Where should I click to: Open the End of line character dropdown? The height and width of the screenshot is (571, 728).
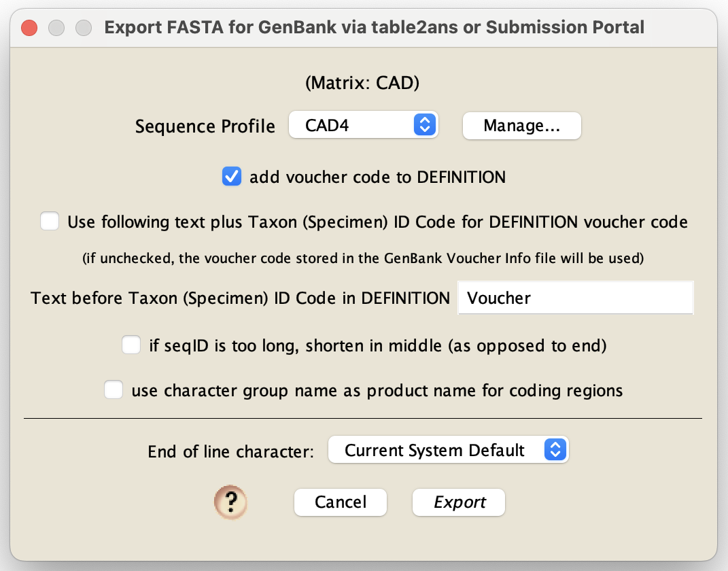(449, 449)
